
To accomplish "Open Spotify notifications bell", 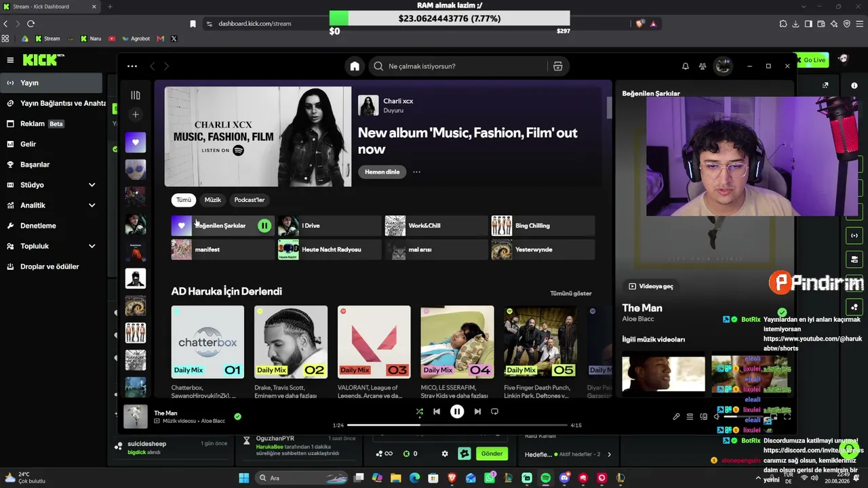I will pyautogui.click(x=686, y=66).
